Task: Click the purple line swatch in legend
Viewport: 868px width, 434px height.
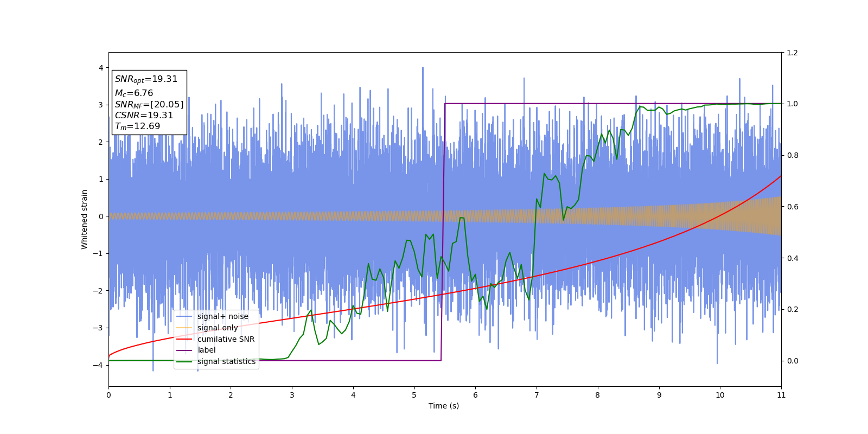Action: 184,350
